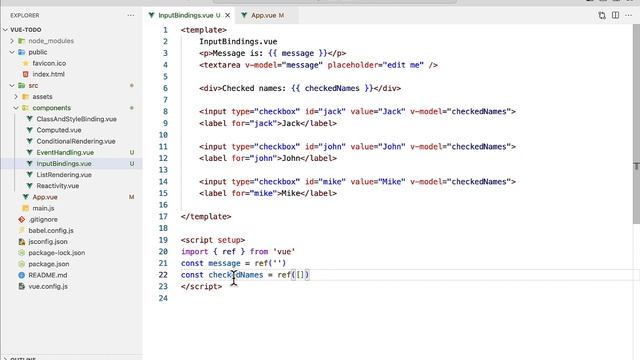Collapse the components folder
Image resolution: width=640 pixels, height=360 pixels.
[16, 108]
